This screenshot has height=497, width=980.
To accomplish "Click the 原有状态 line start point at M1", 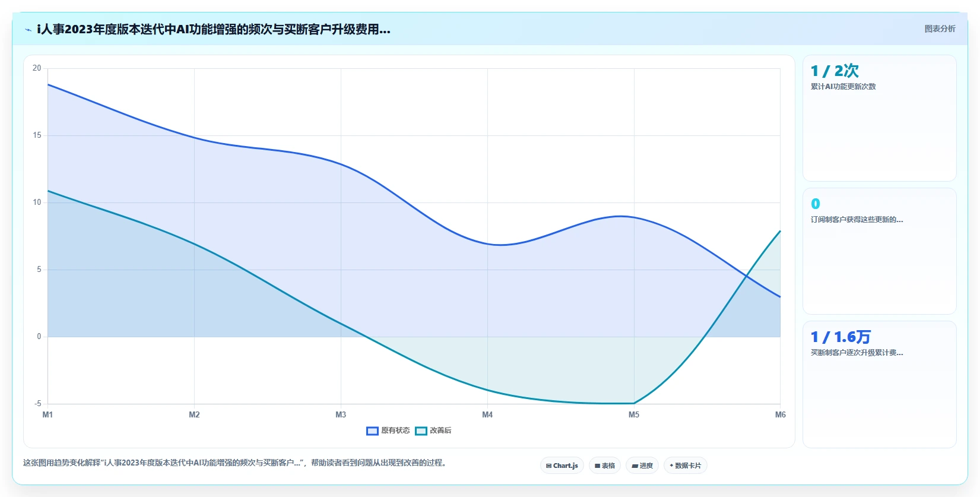I will [48, 84].
